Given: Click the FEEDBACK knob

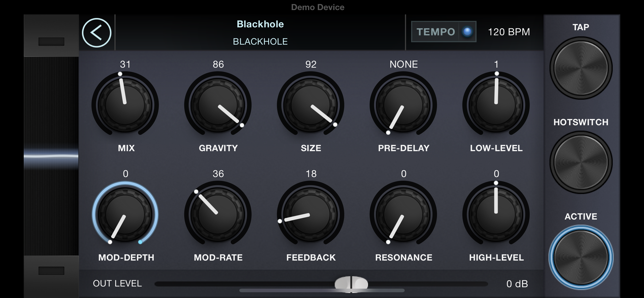Looking at the screenshot, I should click(x=310, y=214).
